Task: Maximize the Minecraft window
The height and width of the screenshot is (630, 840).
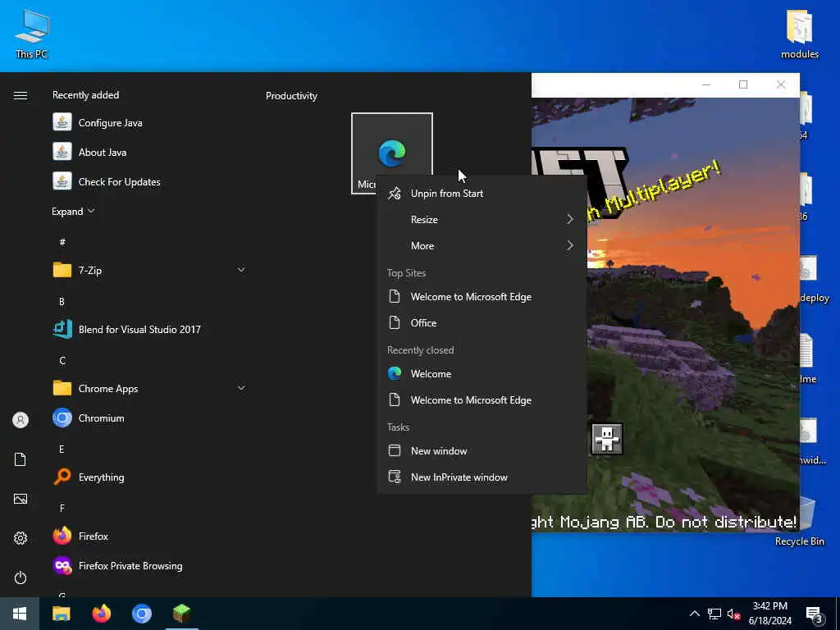Action: click(743, 84)
